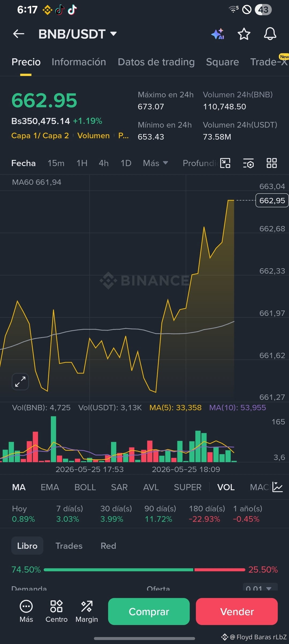Open the Trade-X tab

coord(269,62)
